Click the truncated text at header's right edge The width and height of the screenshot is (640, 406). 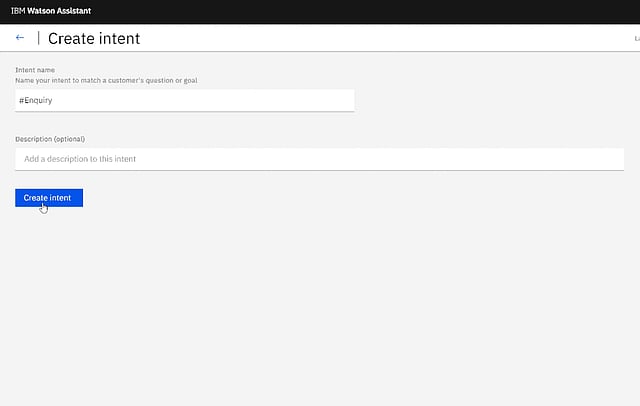636,38
